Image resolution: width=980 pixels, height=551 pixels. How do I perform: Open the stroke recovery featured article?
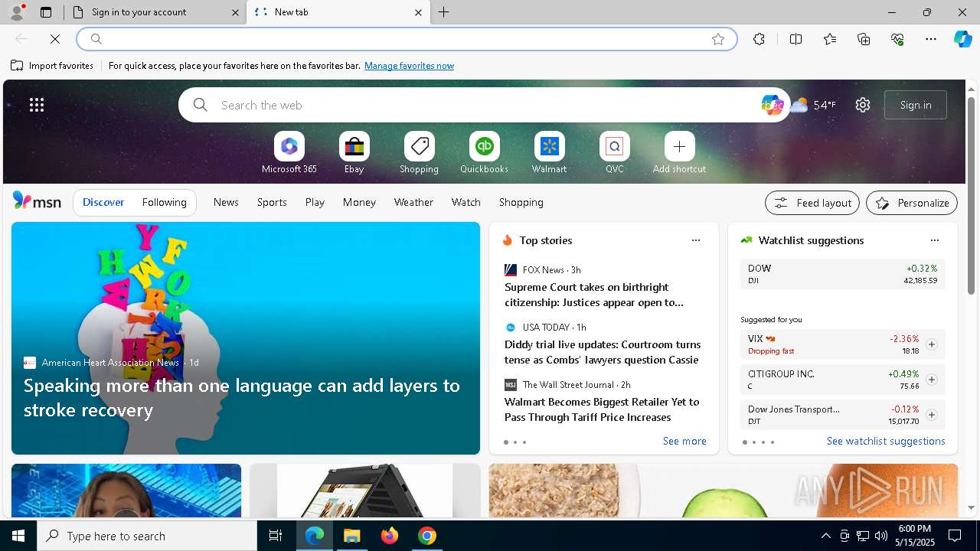point(246,338)
